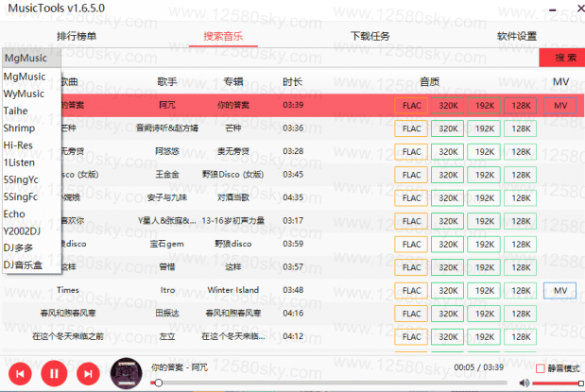This screenshot has width=585, height=392.
Task: Choose Echo from the source list
Action: (x=31, y=213)
